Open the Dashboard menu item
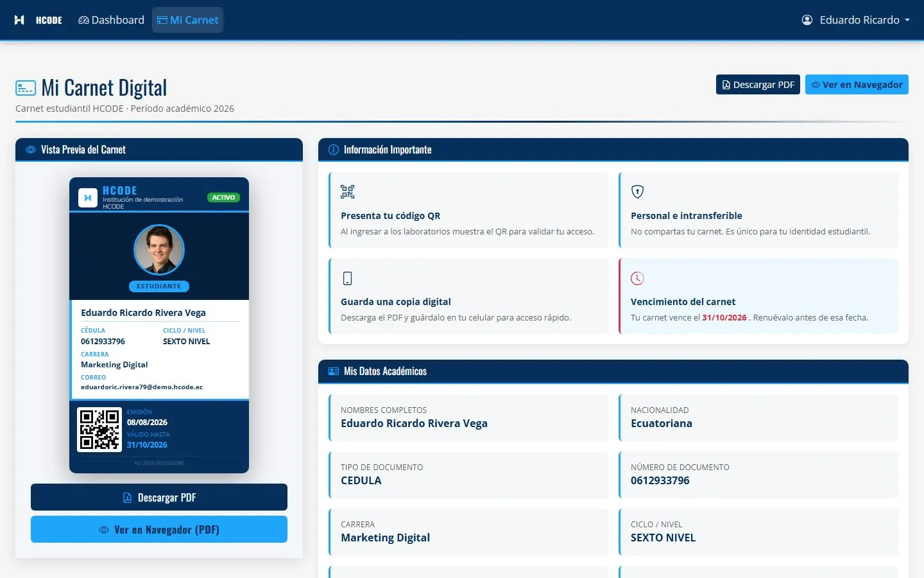The image size is (924, 578). click(112, 20)
